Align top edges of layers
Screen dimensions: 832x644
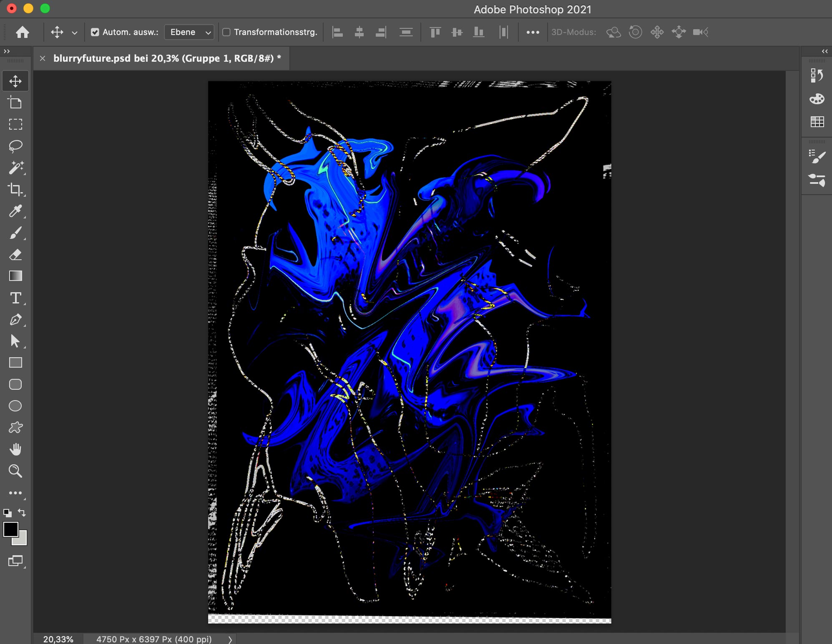point(435,32)
